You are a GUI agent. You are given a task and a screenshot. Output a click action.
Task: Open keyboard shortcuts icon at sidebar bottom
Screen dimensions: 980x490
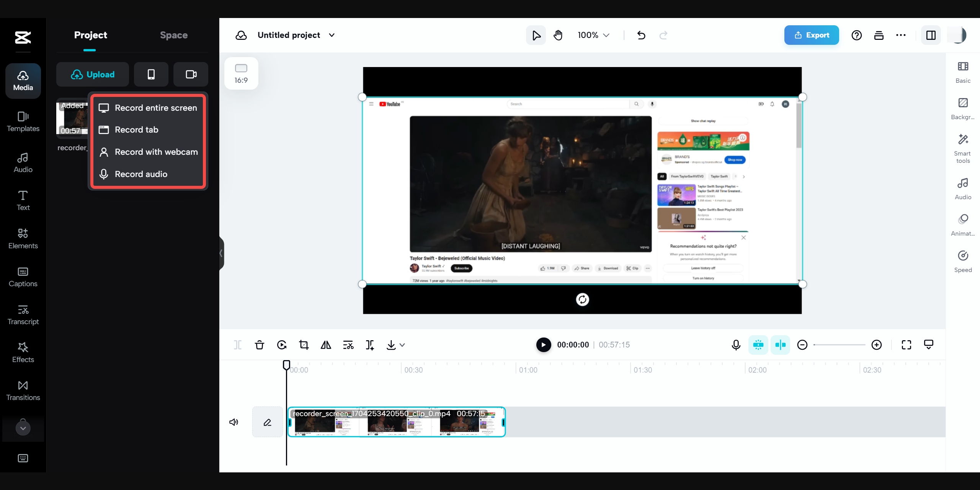[23, 458]
